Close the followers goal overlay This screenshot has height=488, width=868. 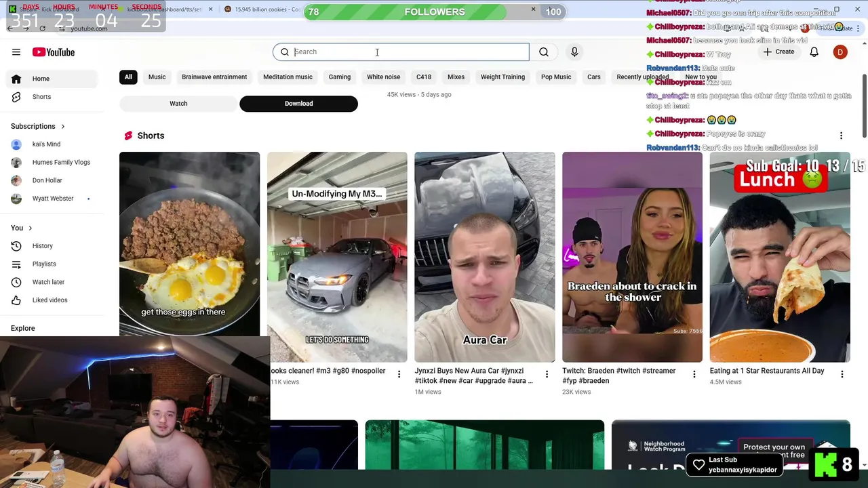[x=533, y=9]
